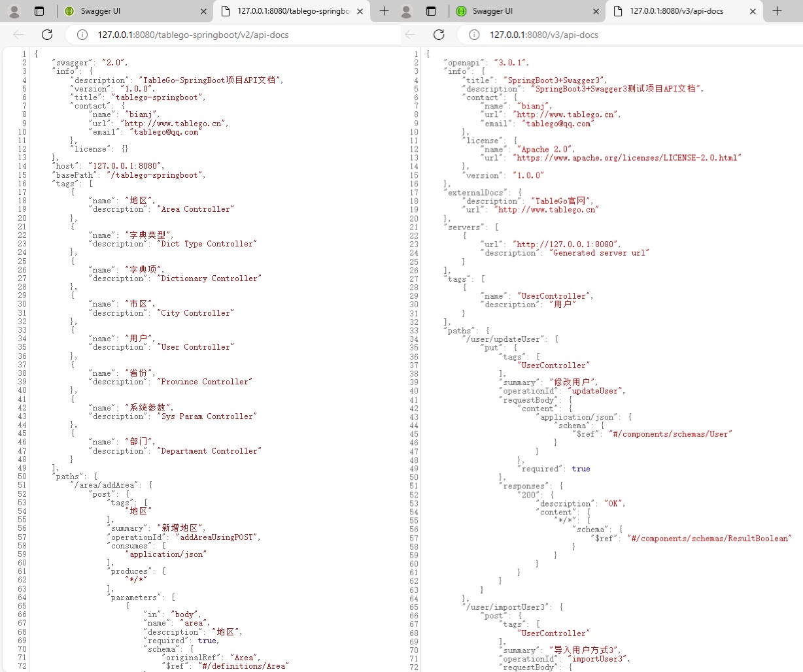Click the apache.org LICENSE-2.0.html url
Screen dimensions: 803x672
pos(627,158)
